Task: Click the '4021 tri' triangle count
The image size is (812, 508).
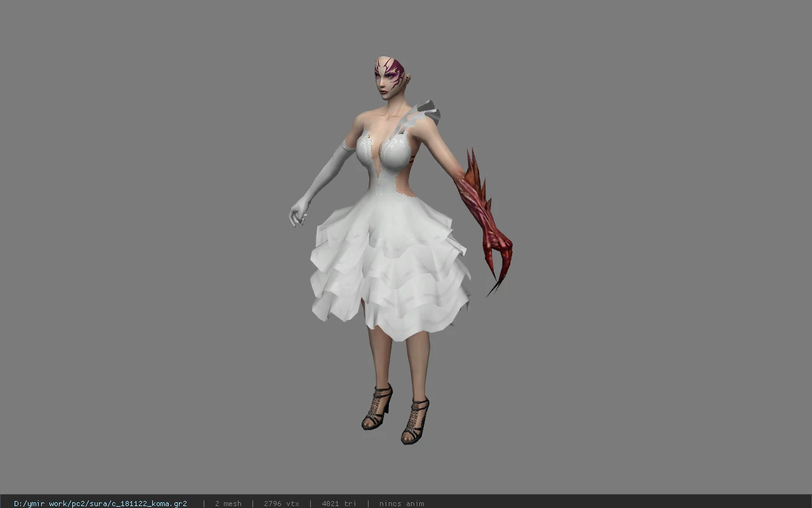Action: click(339, 504)
